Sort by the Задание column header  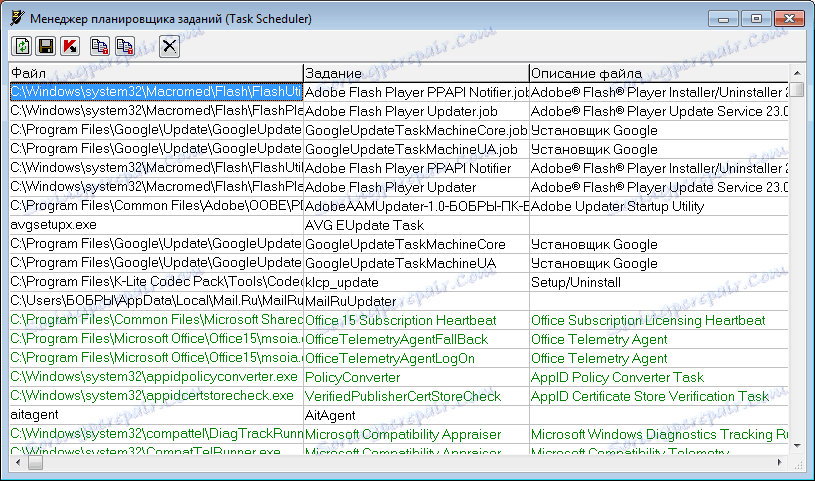coord(416,73)
